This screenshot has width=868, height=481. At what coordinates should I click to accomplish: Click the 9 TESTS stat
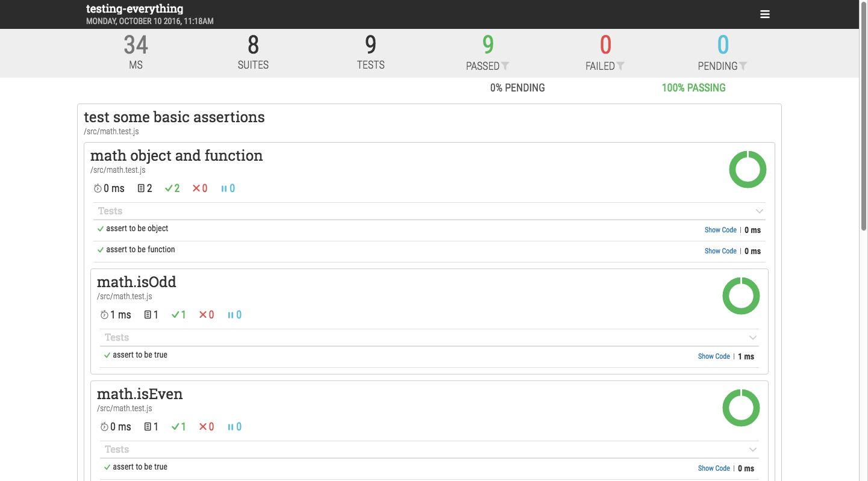coord(370,52)
